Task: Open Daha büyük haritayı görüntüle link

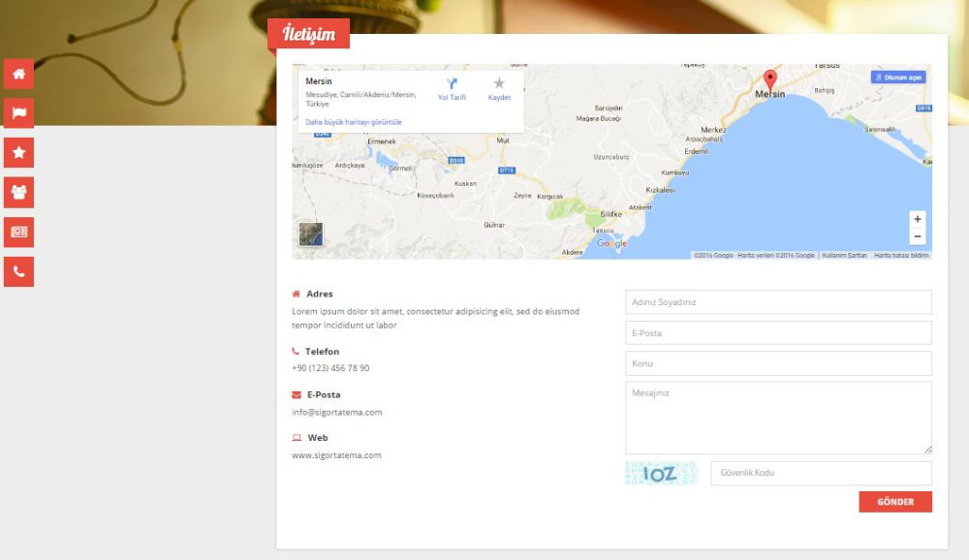Action: 354,122
